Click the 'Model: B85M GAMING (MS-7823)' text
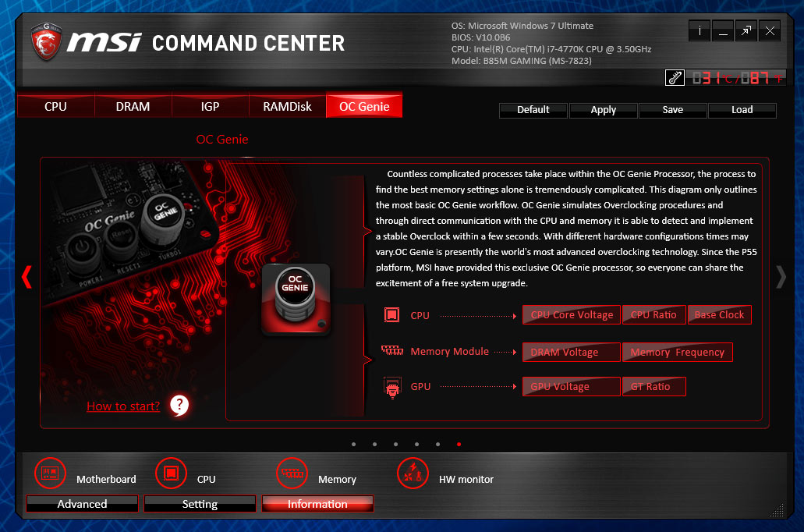 [522, 61]
